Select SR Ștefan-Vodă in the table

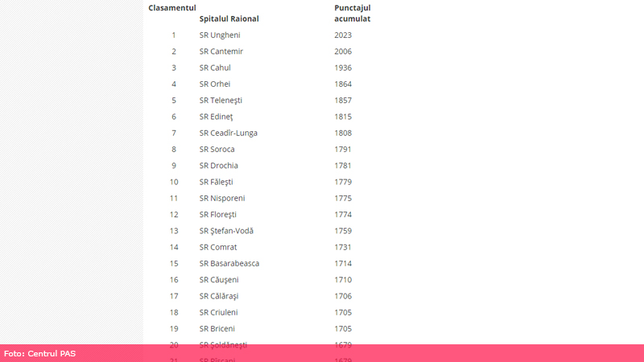pyautogui.click(x=226, y=231)
